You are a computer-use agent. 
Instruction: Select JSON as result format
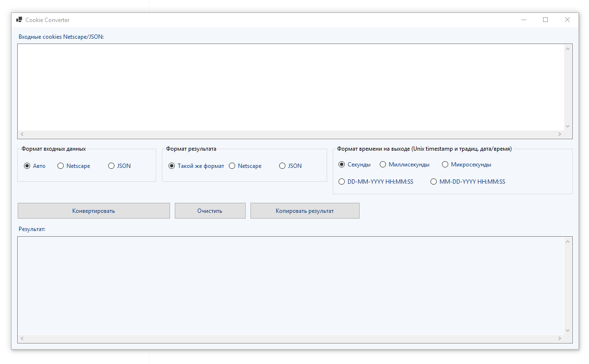click(290, 166)
